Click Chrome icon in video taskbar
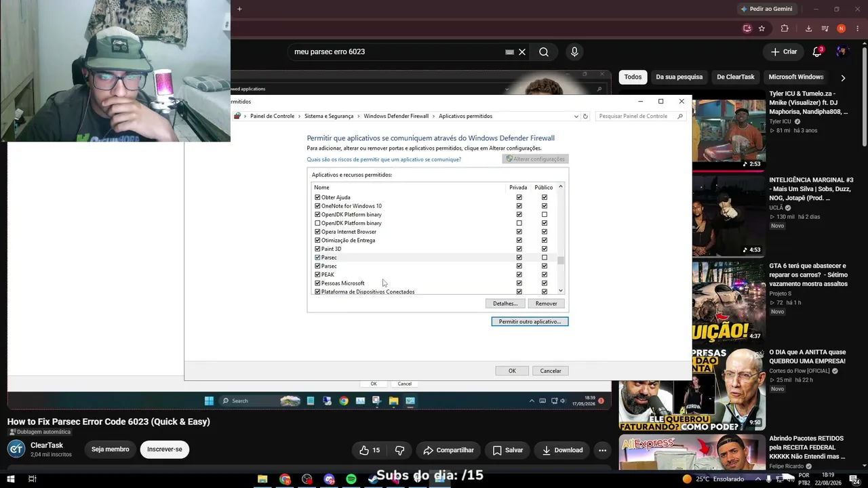 [344, 401]
